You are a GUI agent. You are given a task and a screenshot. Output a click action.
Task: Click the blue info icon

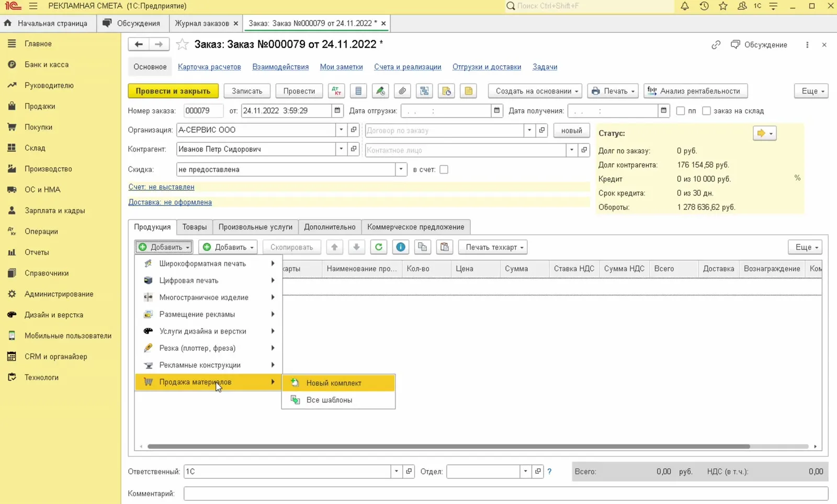point(401,247)
